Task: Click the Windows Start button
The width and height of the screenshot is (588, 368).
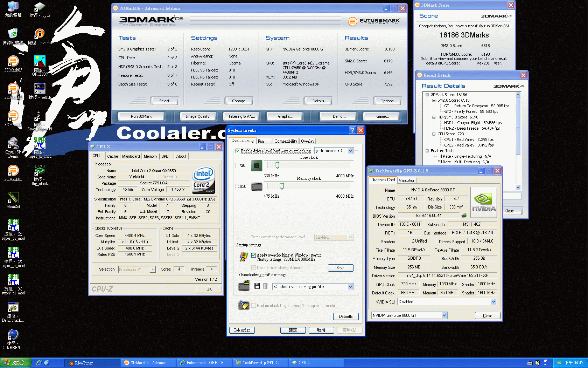Action: point(16,363)
